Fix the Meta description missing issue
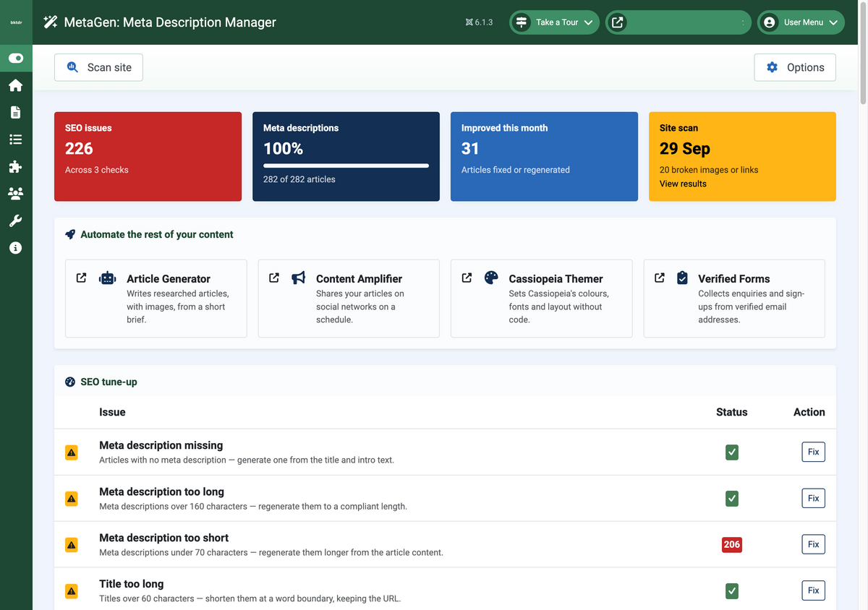 click(814, 452)
